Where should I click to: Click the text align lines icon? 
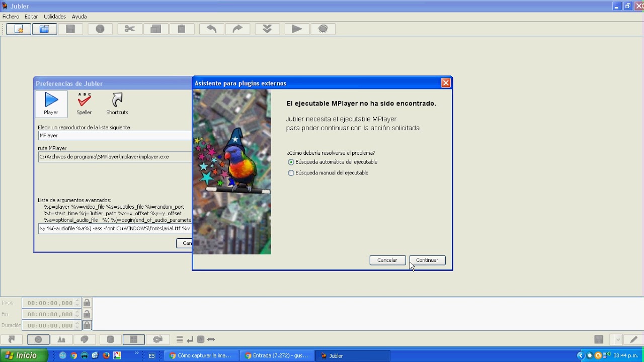click(x=180, y=339)
